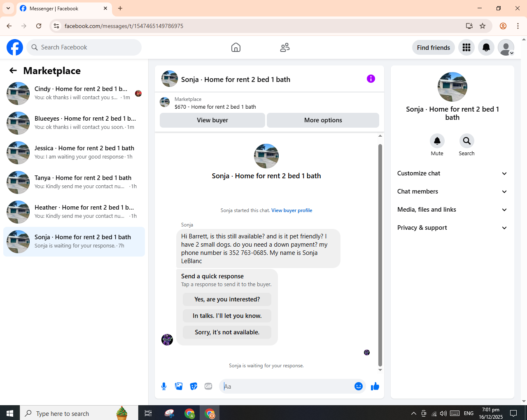
Task: Click the More options button
Action: 323,120
